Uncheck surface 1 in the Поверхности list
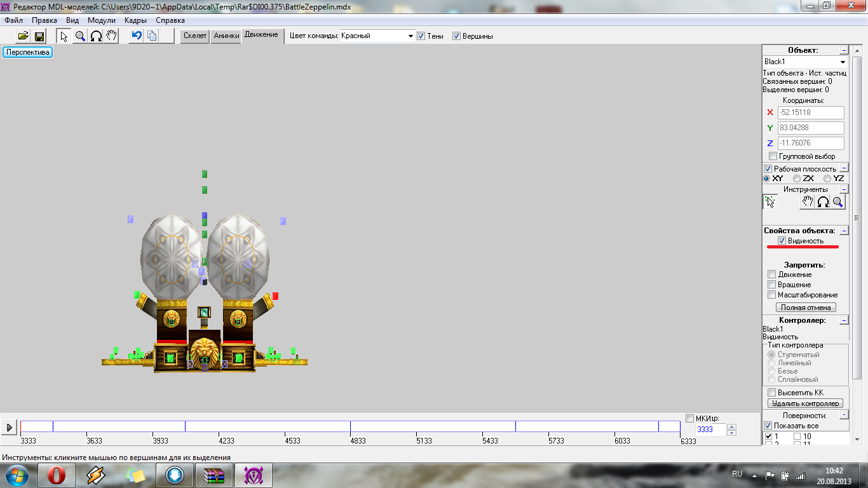 tap(769, 437)
